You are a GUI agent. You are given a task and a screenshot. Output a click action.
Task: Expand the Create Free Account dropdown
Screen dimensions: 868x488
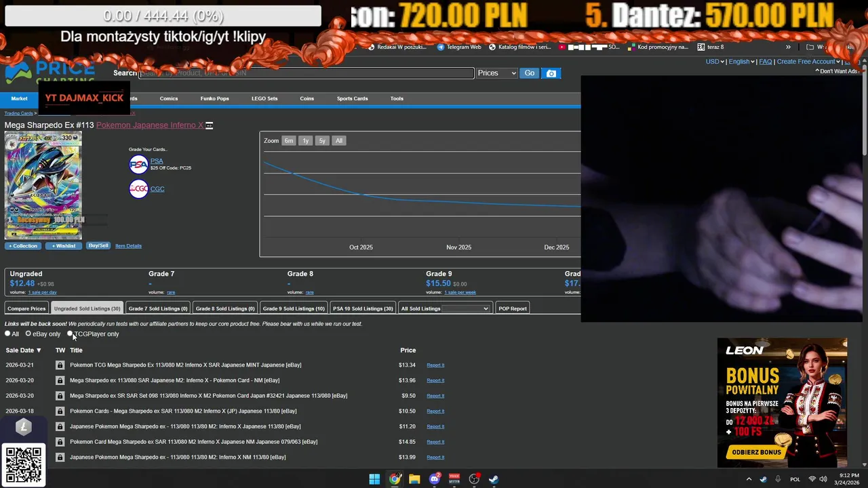(x=809, y=62)
